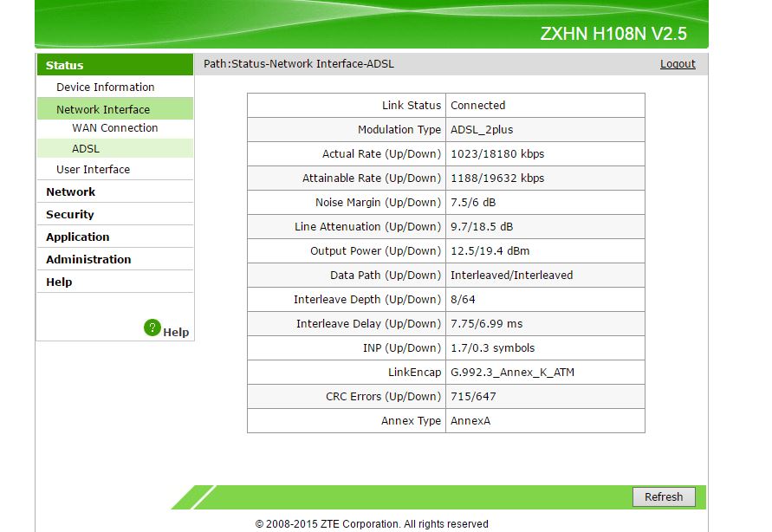This screenshot has height=532, width=772.
Task: Click the green Help question mark icon
Action: [152, 328]
